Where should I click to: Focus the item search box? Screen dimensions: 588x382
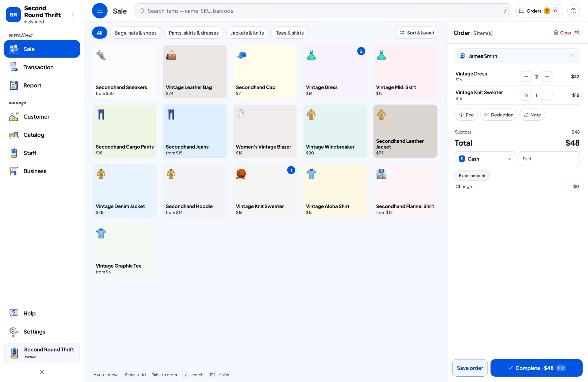click(323, 11)
